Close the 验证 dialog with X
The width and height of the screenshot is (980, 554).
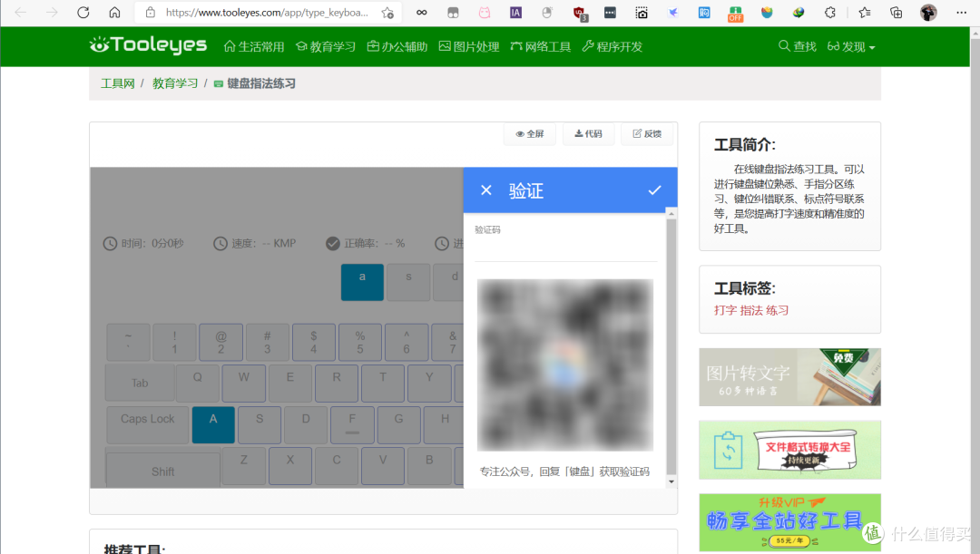[486, 190]
